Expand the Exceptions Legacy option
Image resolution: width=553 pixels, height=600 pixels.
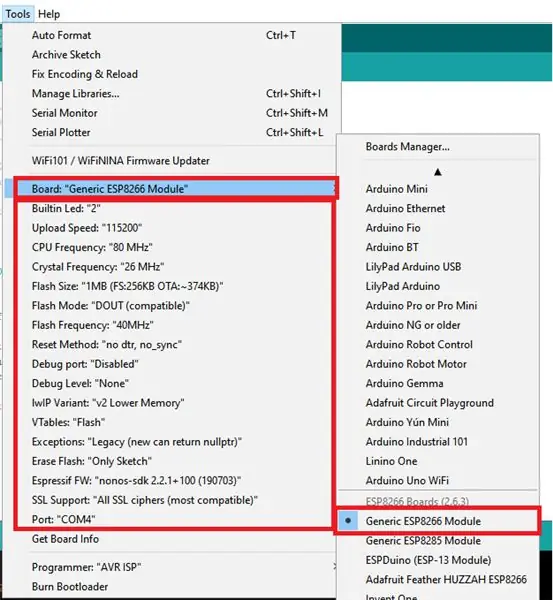point(172,442)
